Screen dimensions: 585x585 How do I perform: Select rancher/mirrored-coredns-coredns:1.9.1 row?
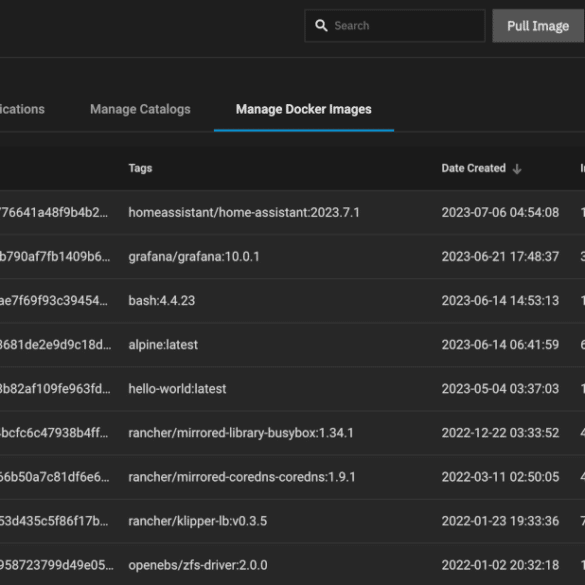[x=292, y=477]
